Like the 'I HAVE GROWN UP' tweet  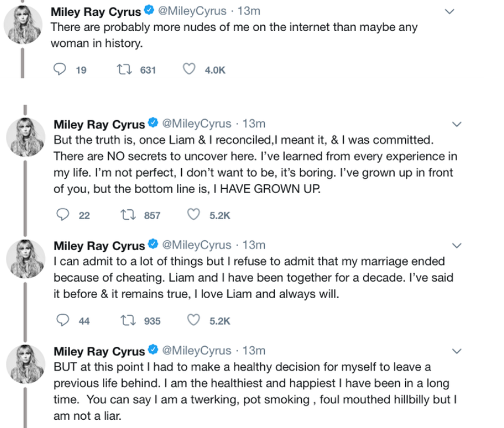tap(194, 215)
